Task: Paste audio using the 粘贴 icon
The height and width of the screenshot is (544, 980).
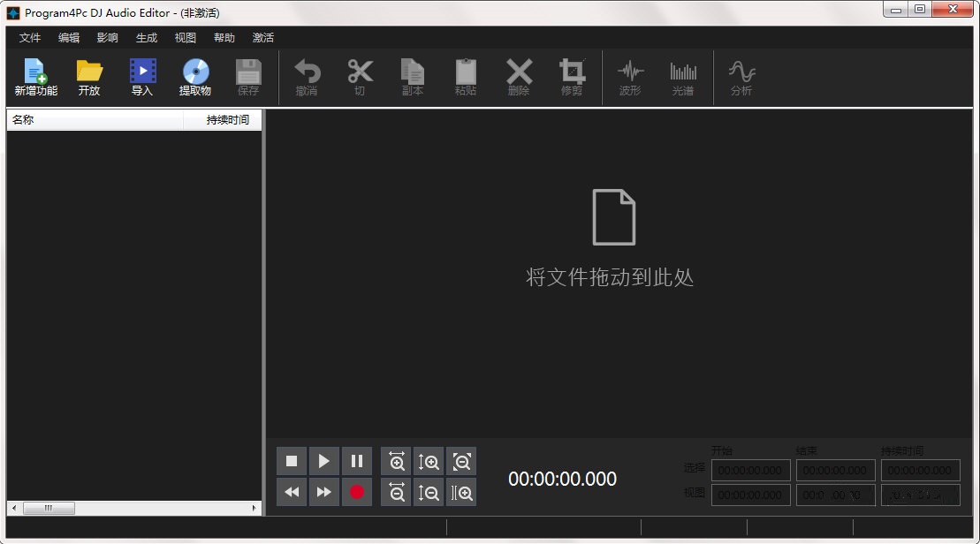Action: 465,77
